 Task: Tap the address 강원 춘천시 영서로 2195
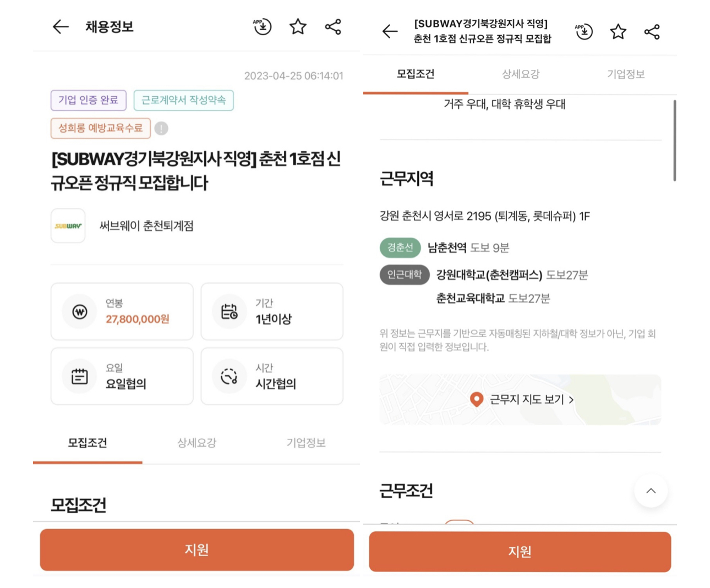click(485, 216)
